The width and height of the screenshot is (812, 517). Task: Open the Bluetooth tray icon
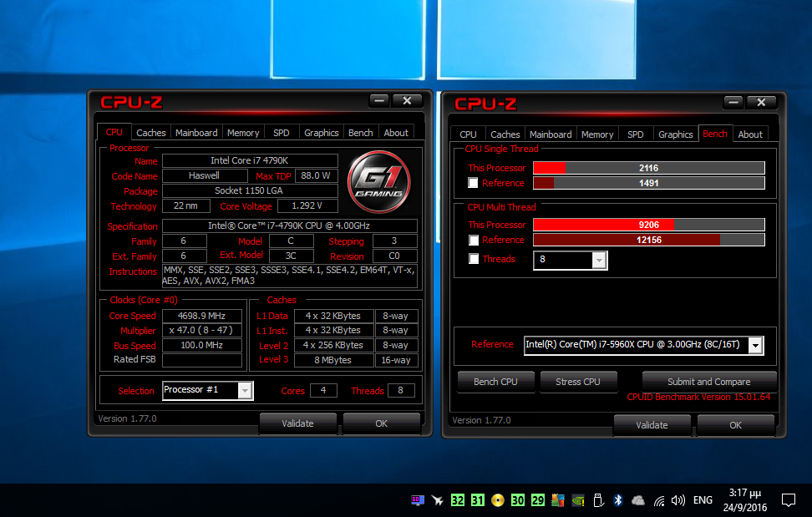coord(618,500)
